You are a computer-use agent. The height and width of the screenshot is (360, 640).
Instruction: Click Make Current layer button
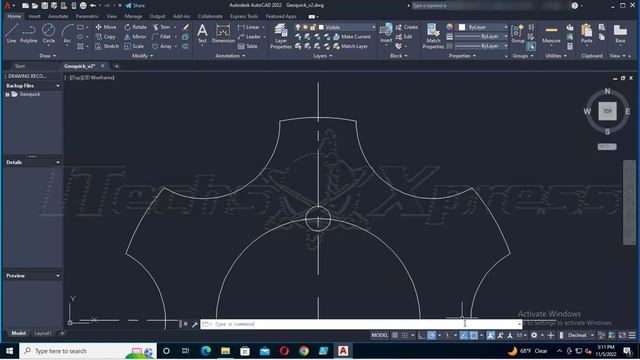352,37
